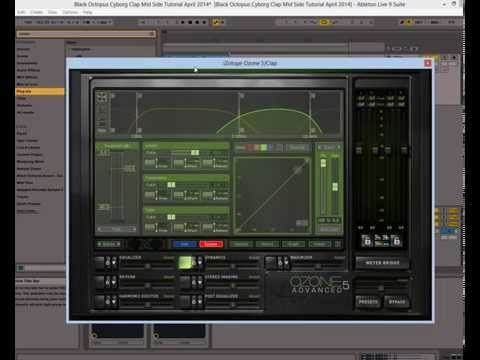Turn off the Dynamics module power button
Screen dimensions: 480x360
pos(185,263)
